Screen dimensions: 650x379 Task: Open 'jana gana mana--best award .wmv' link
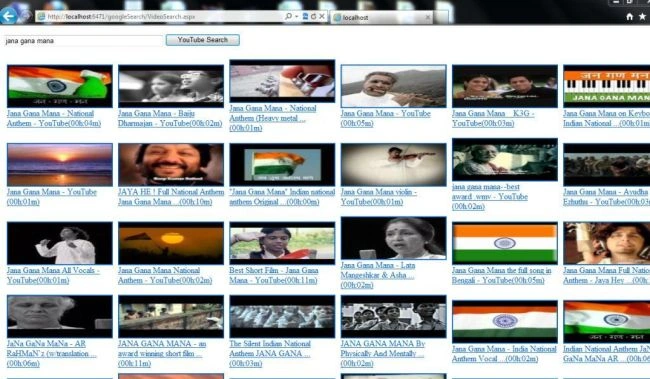[490, 197]
